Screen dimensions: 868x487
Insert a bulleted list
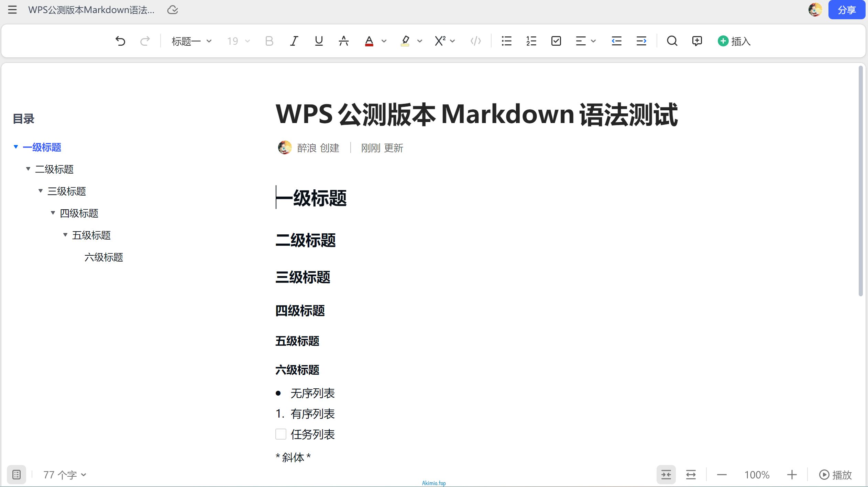click(x=506, y=41)
